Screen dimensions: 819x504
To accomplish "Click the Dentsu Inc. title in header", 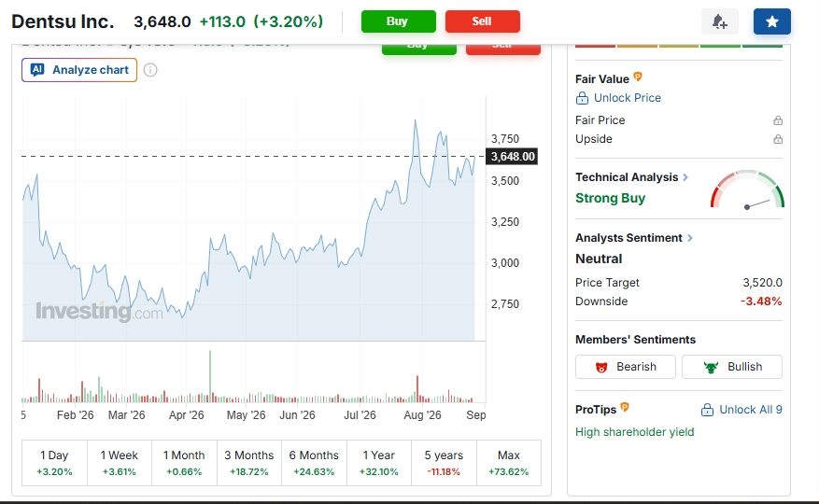I will (63, 22).
